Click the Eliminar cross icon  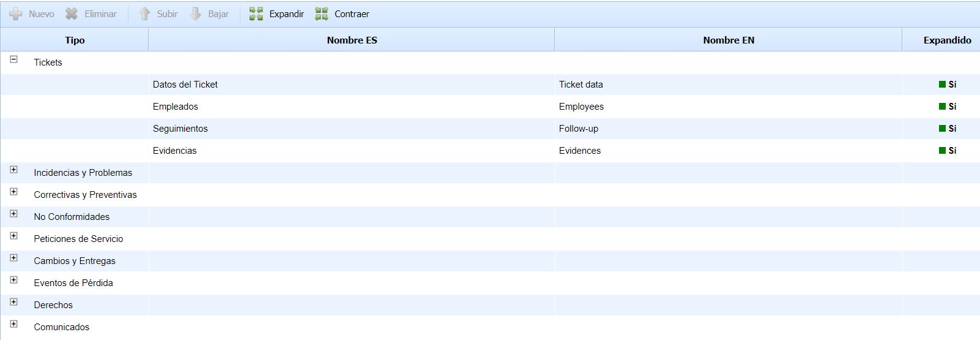click(x=72, y=14)
